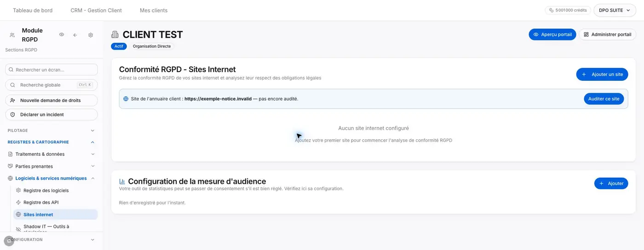This screenshot has height=250, width=644.
Task: Click the user-plus icon in Nouvelle demande
Action: (12, 100)
